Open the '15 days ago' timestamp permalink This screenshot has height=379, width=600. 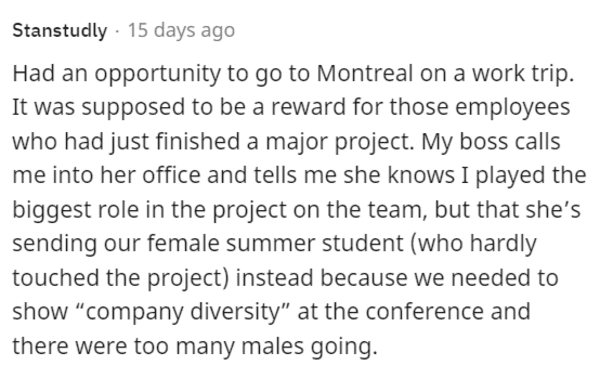181,30
